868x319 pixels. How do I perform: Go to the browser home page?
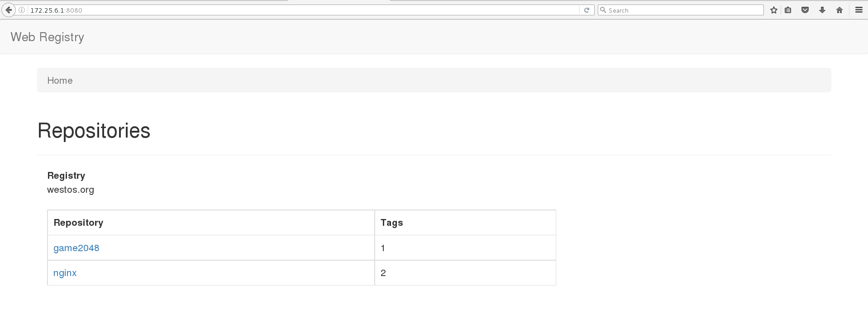(x=839, y=10)
